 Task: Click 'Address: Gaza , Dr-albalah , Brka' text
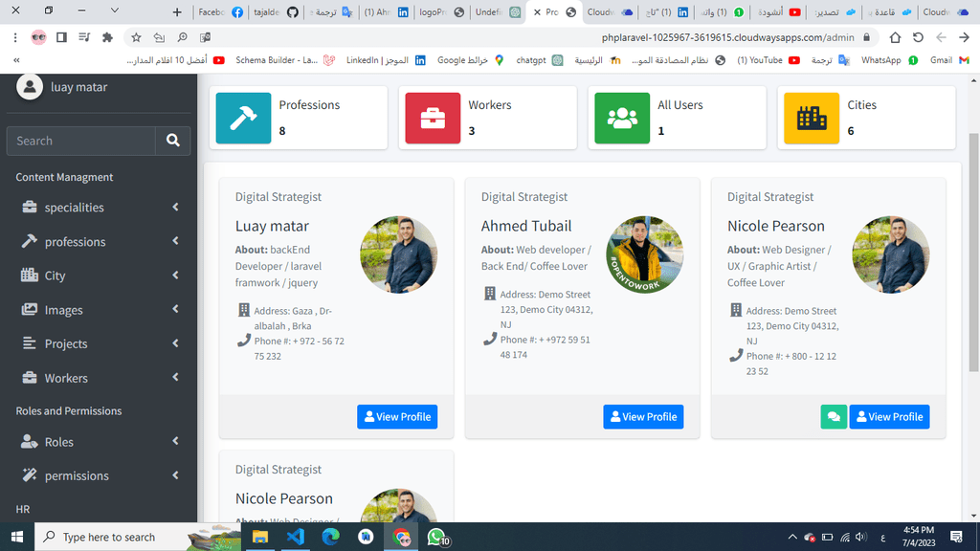pyautogui.click(x=293, y=318)
